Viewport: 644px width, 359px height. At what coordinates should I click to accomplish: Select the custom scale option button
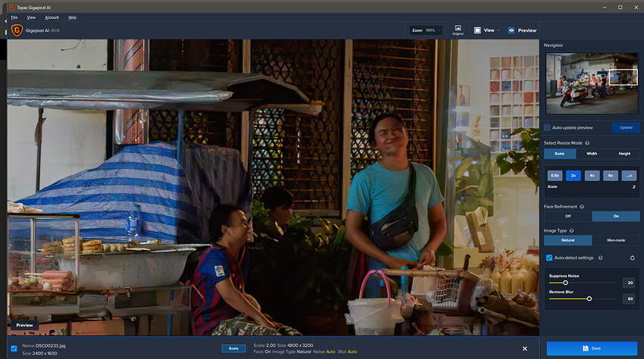pos(629,176)
